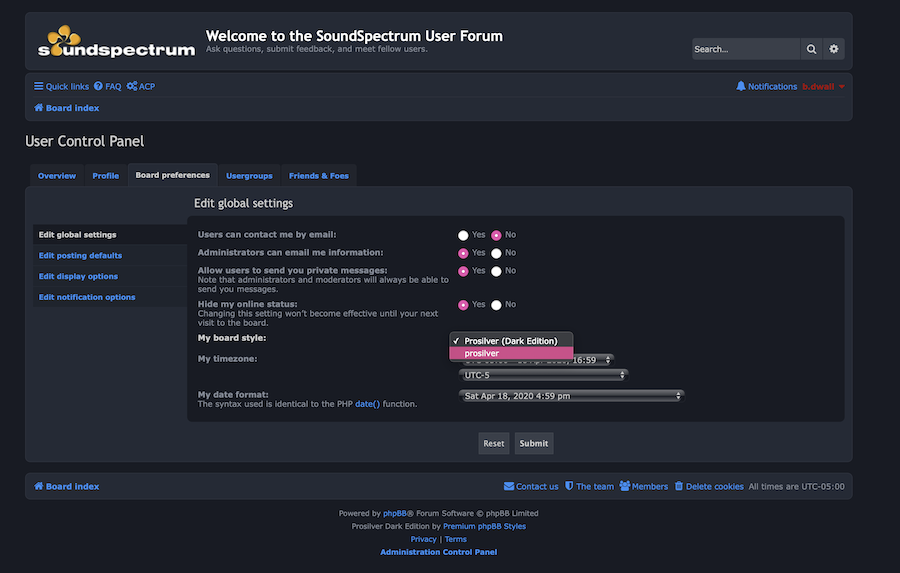
Task: Choose Prosilver (Dark Edition) board style option
Action: click(x=511, y=340)
